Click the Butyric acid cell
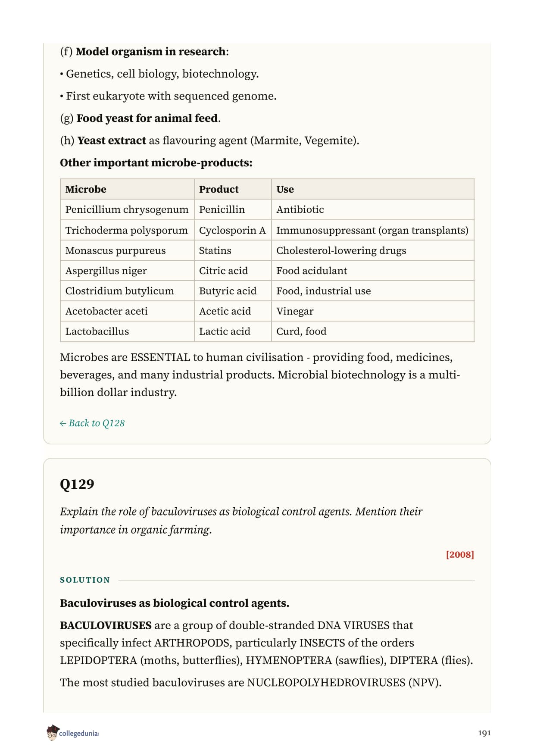 (x=233, y=291)
